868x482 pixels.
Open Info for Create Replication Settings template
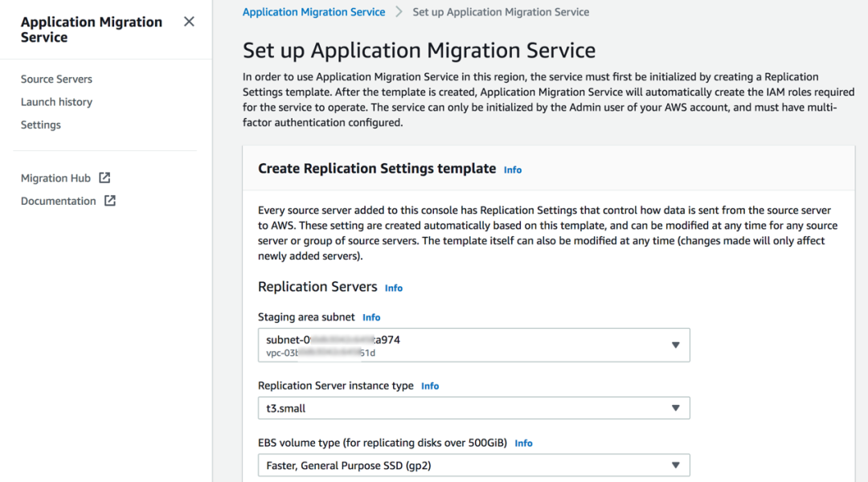tap(513, 170)
